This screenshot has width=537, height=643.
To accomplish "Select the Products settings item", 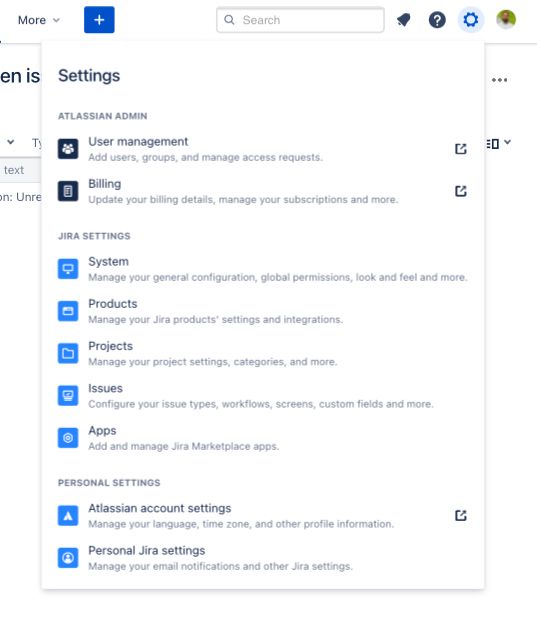I will pos(262,311).
